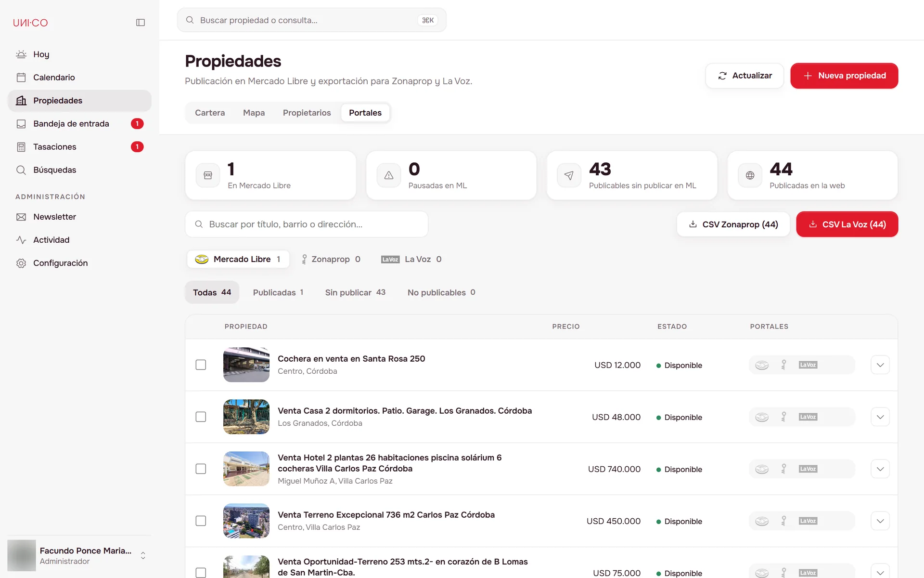This screenshot has width=924, height=578.
Task: Click the Actualizar button
Action: point(744,76)
